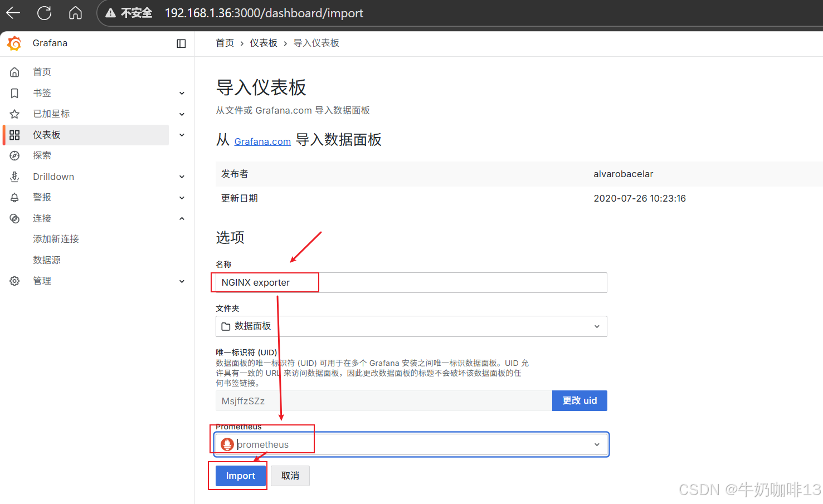Viewport: 823px width, 504px height.
Task: Click the 警报 bell icon
Action: click(x=14, y=197)
